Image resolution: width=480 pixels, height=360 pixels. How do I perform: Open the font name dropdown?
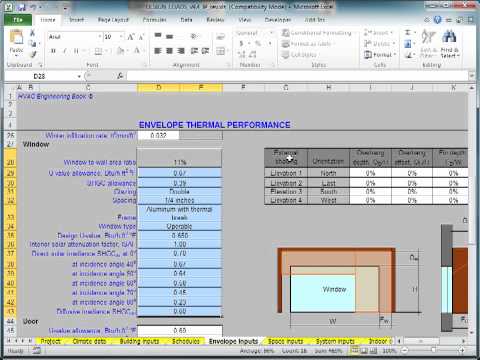pyautogui.click(x=99, y=36)
